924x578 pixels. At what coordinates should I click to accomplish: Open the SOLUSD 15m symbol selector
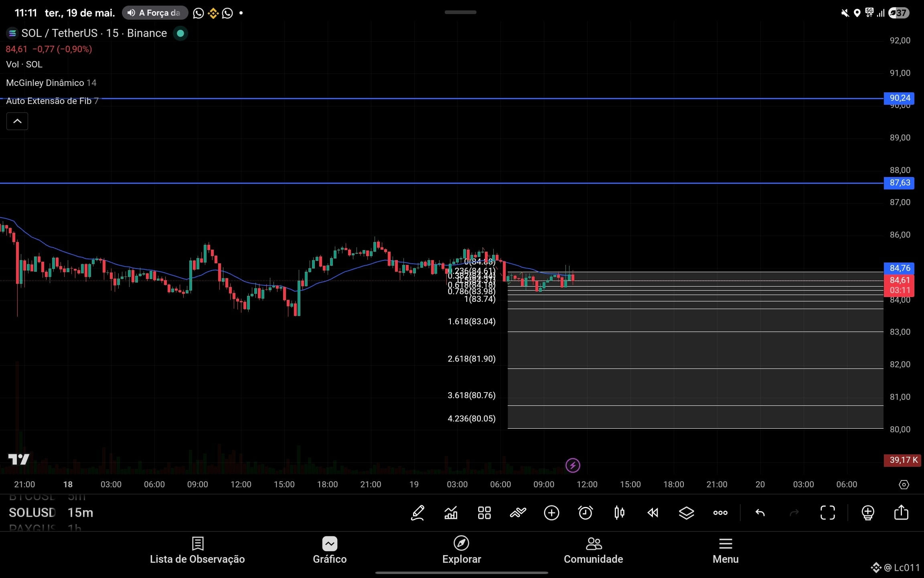coord(51,513)
